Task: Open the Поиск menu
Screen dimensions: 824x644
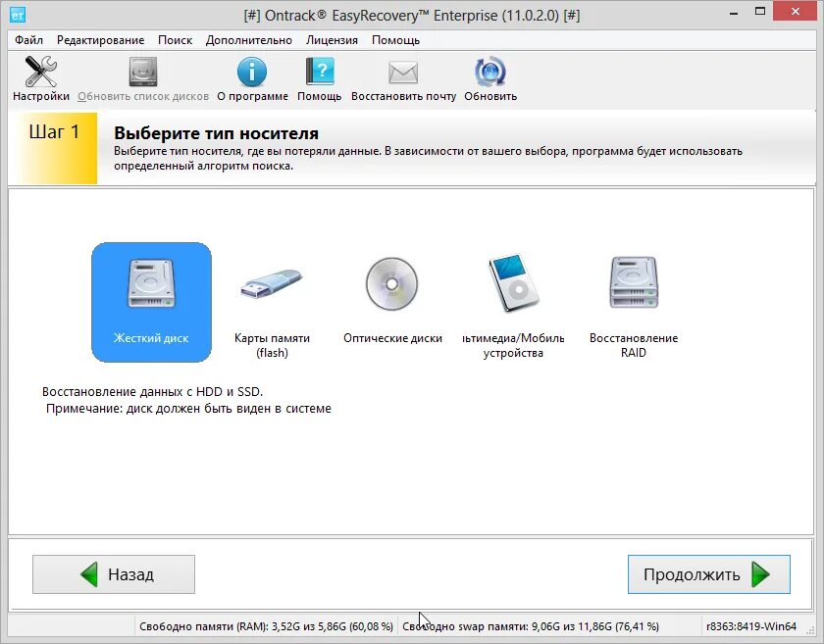Action: (175, 40)
